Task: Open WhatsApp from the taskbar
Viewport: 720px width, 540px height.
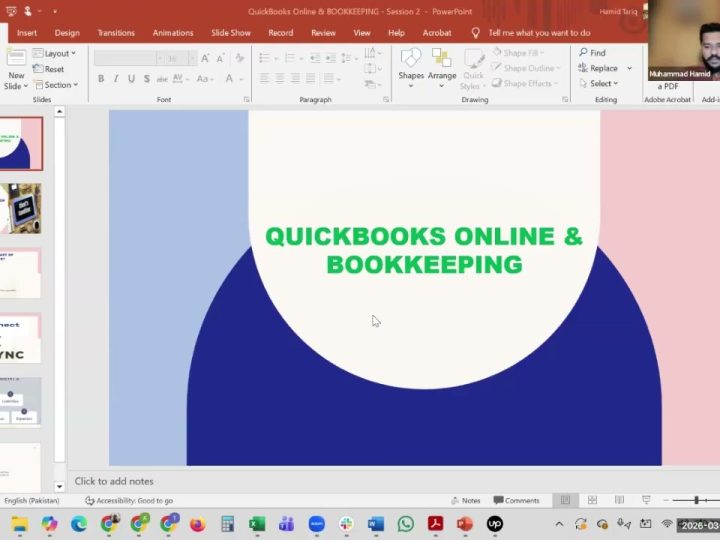Action: (405, 524)
